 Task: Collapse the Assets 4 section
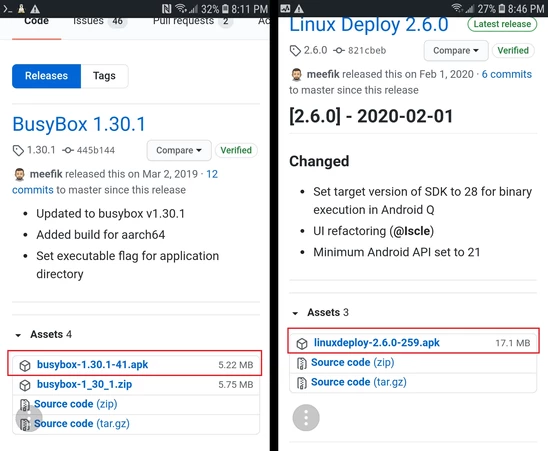(18, 335)
